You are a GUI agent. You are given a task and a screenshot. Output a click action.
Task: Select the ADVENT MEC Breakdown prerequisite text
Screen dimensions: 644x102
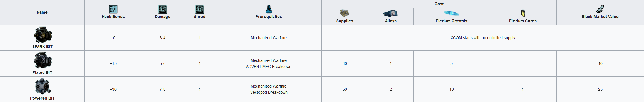point(269,67)
